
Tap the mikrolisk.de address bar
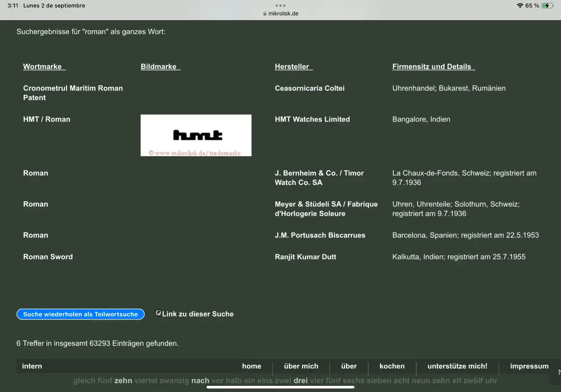[x=283, y=14]
